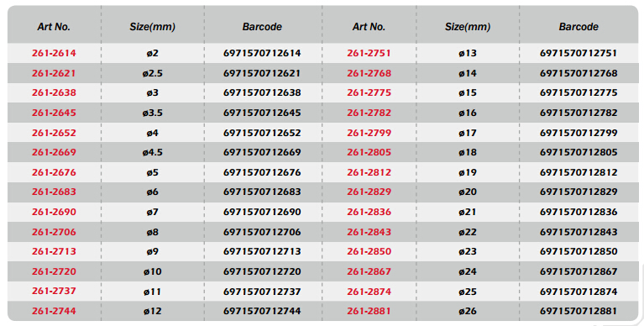Select the ø20 size entry
Image resolution: width=644 pixels, height=326 pixels.
click(x=468, y=192)
